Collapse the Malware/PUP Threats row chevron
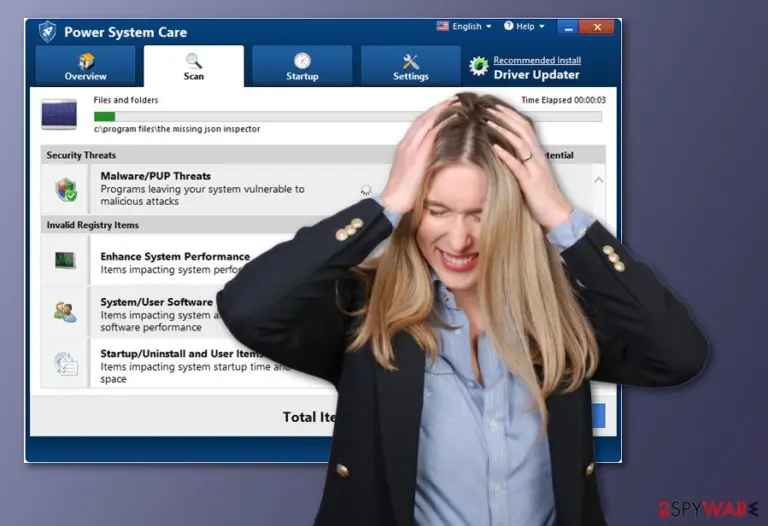Image resolution: width=768 pixels, height=526 pixels. tap(599, 180)
